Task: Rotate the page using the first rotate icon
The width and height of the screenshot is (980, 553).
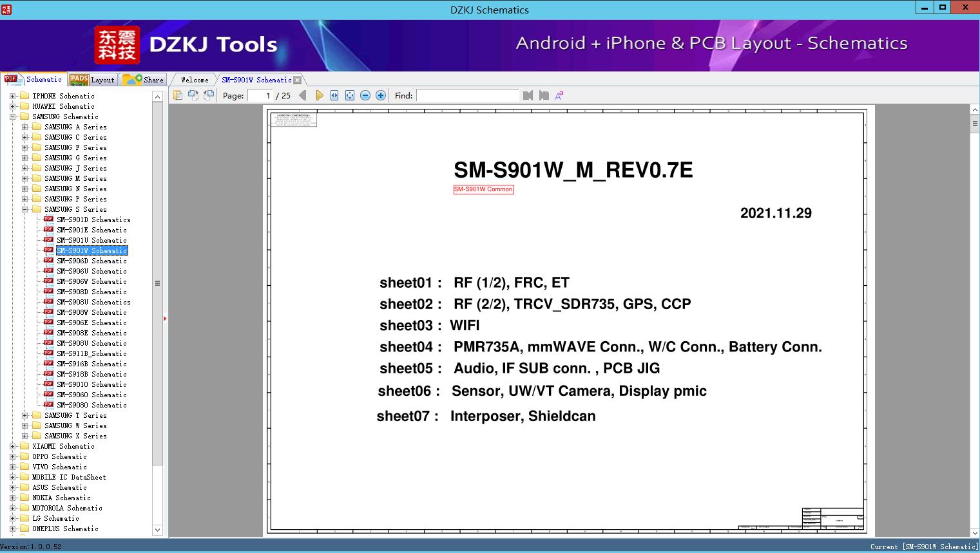Action: pyautogui.click(x=193, y=95)
